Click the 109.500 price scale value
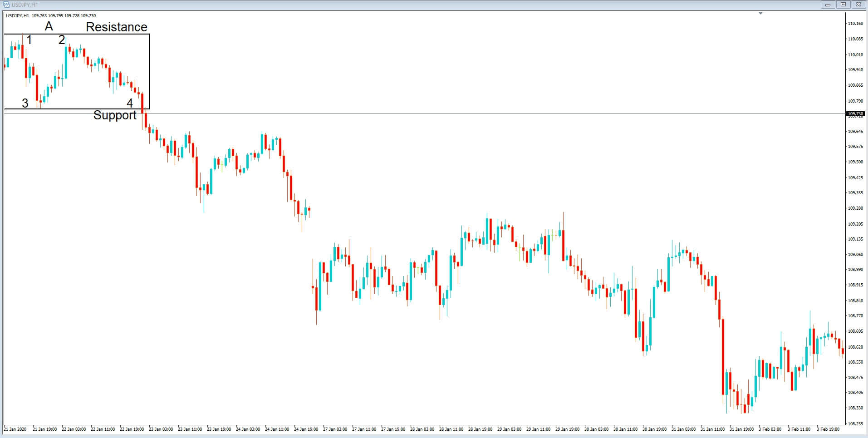Image resolution: width=868 pixels, height=438 pixels. point(855,162)
